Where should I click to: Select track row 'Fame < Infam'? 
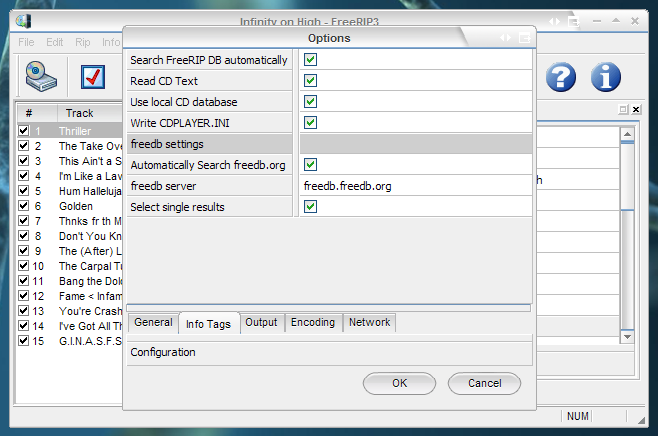coord(70,296)
